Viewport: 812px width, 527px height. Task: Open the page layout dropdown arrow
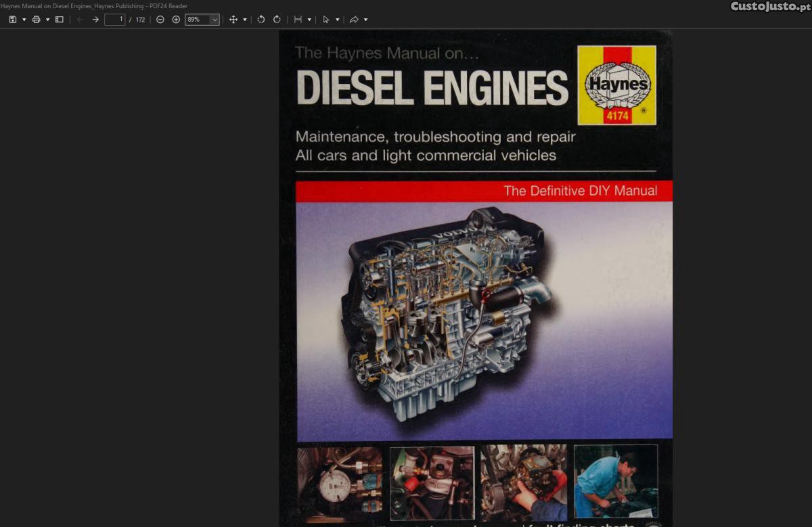click(x=309, y=20)
